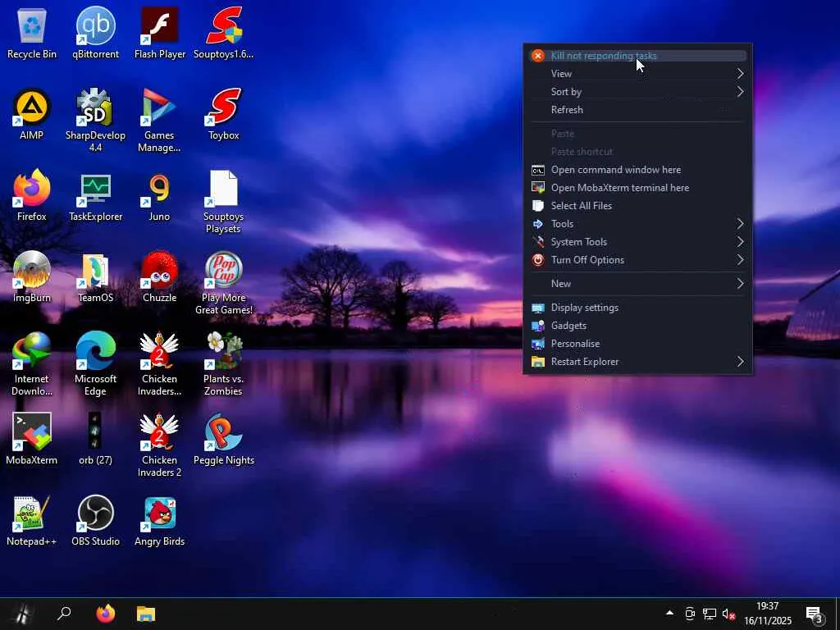Viewport: 840px width, 630px height.
Task: Select the Plants vs. Zombies shortcut
Action: point(223,352)
